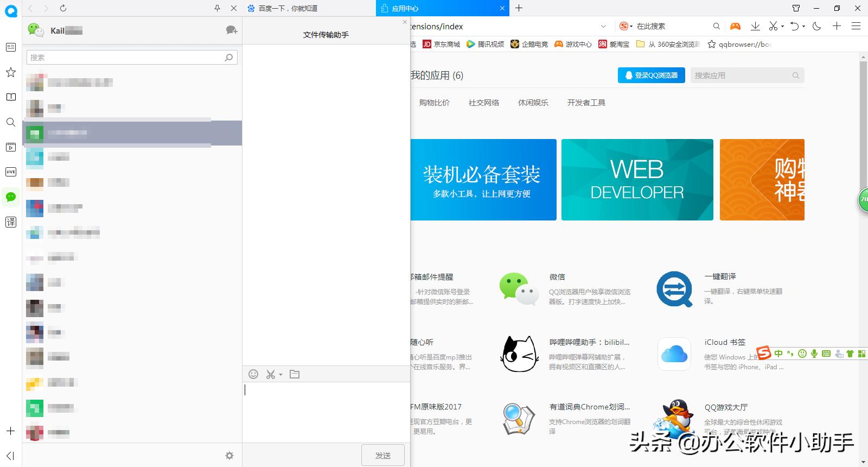Click the WeChat contact search field
The width and height of the screenshot is (868, 467).
pos(132,58)
